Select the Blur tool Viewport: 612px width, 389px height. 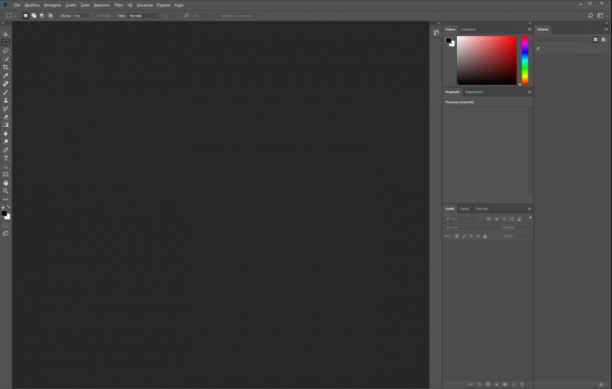[5, 133]
